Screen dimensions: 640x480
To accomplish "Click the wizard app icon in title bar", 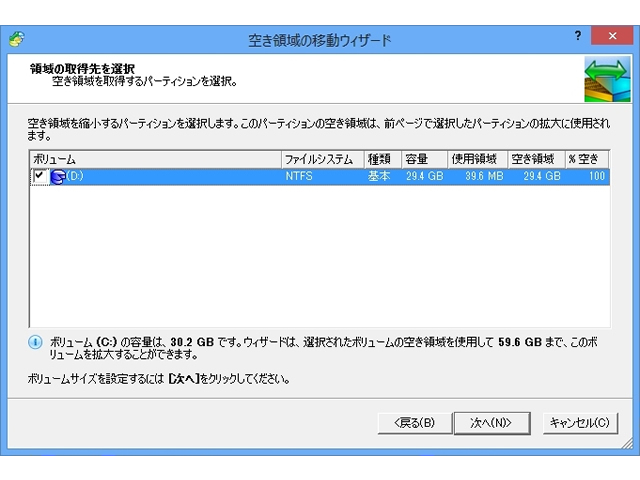I will coord(16,40).
